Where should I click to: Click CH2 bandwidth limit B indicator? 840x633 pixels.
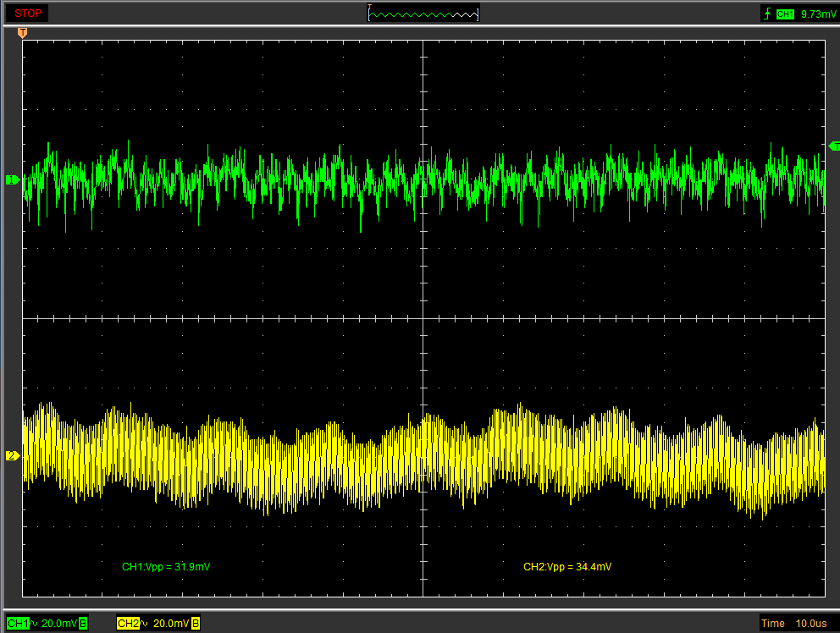(196, 624)
